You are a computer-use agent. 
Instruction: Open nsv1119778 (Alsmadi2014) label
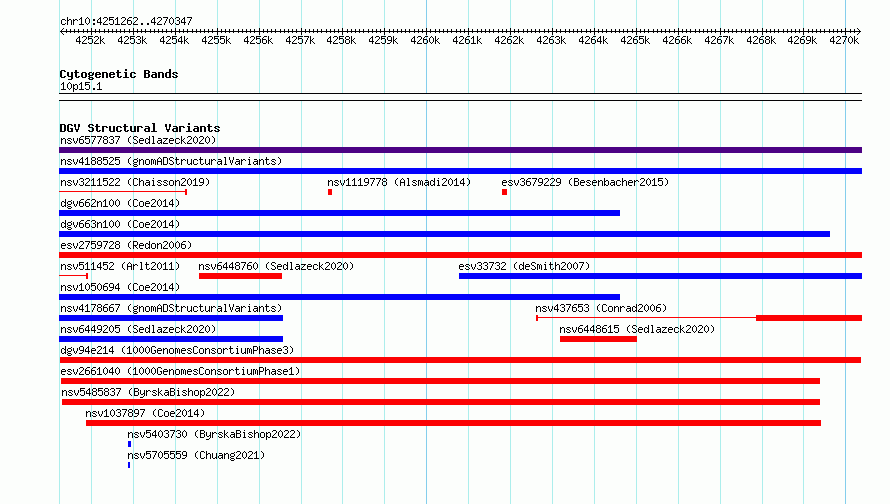(399, 182)
